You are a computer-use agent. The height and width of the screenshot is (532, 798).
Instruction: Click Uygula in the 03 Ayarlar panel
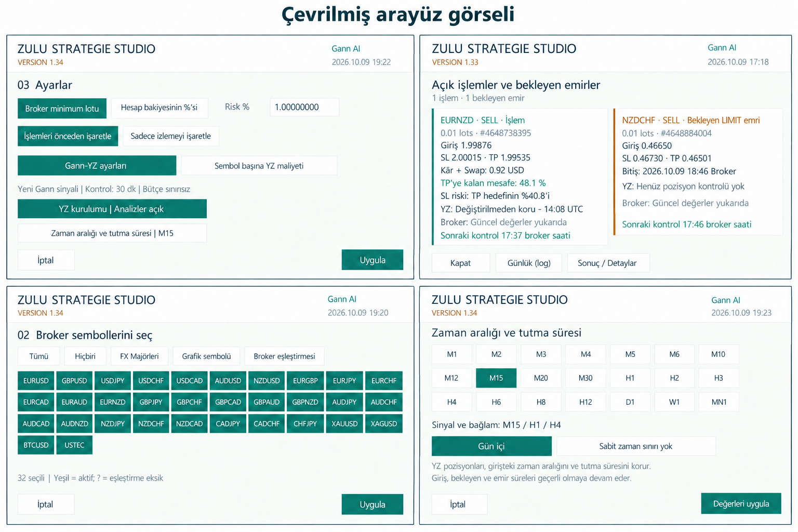pos(373,260)
